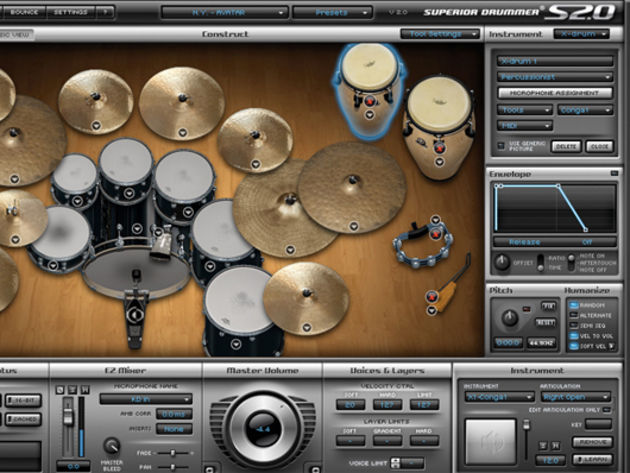Open the X-drum instrument dropdown

(581, 34)
